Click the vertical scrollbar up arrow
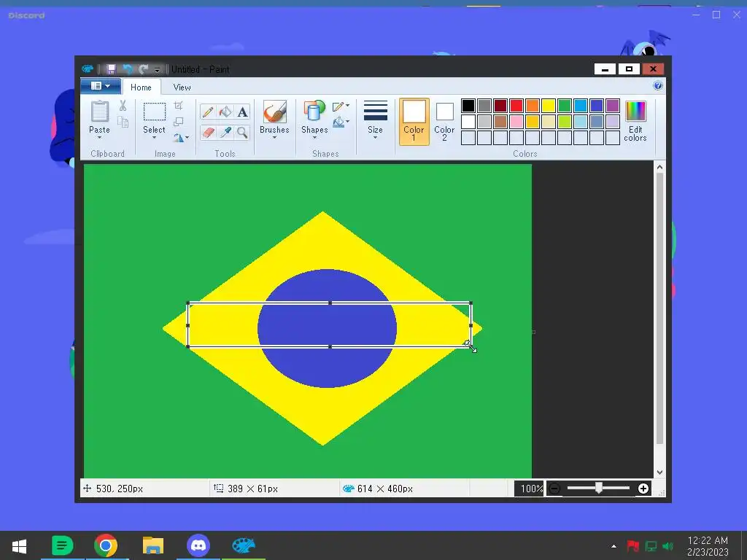747x560 pixels. (x=659, y=167)
